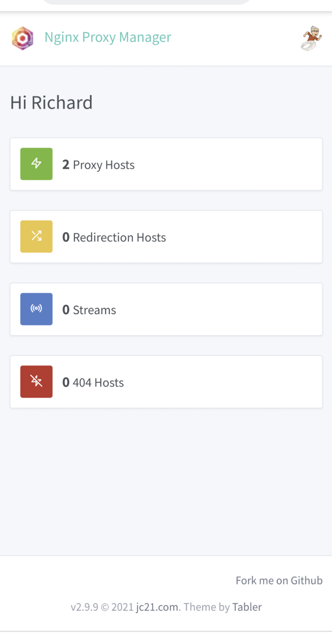Viewport: 332px width, 644px height.
Task: Click the yellow Redirection Hosts arrows icon
Action: pos(36,236)
